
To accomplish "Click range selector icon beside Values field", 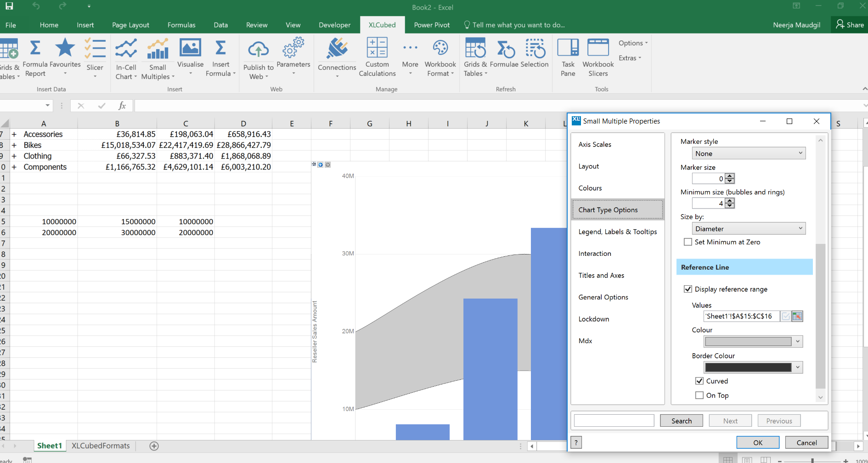I will point(797,316).
